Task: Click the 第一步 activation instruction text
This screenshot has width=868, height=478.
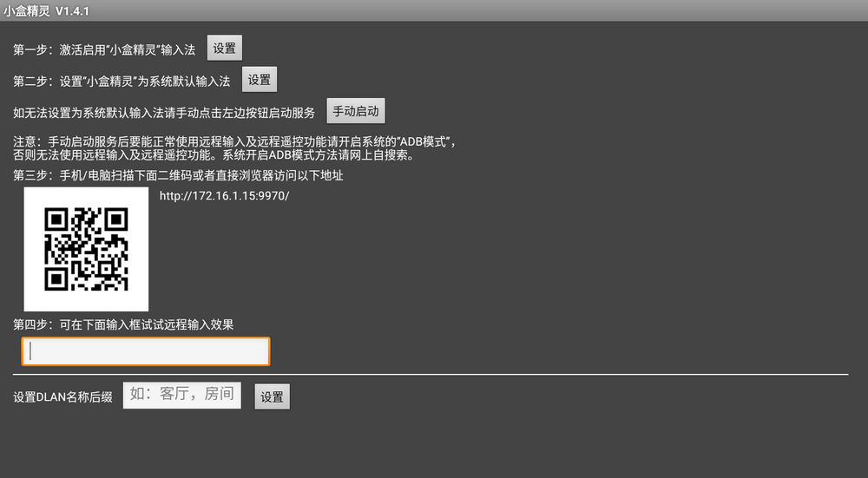Action: pyautogui.click(x=104, y=49)
